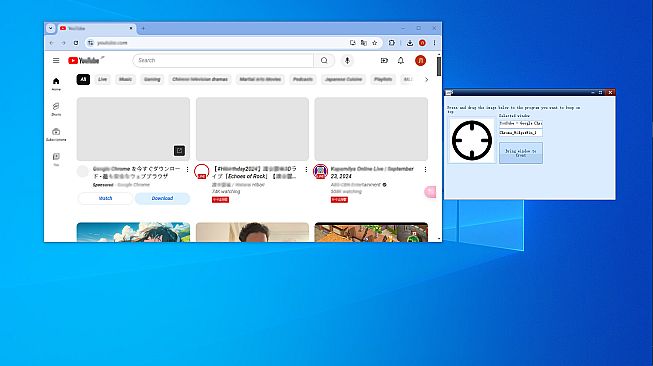This screenshot has height=366, width=653.
Task: Open the Google Chrome ad thumbnail
Action: tap(133, 129)
